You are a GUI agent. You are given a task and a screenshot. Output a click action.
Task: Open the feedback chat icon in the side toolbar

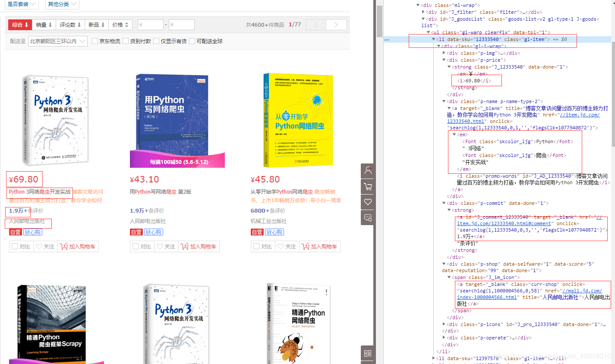tap(368, 218)
